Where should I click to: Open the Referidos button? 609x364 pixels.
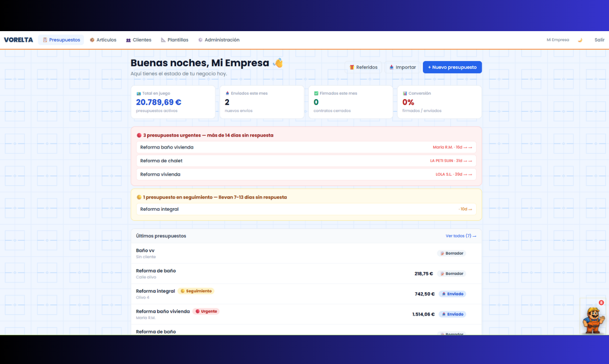363,67
